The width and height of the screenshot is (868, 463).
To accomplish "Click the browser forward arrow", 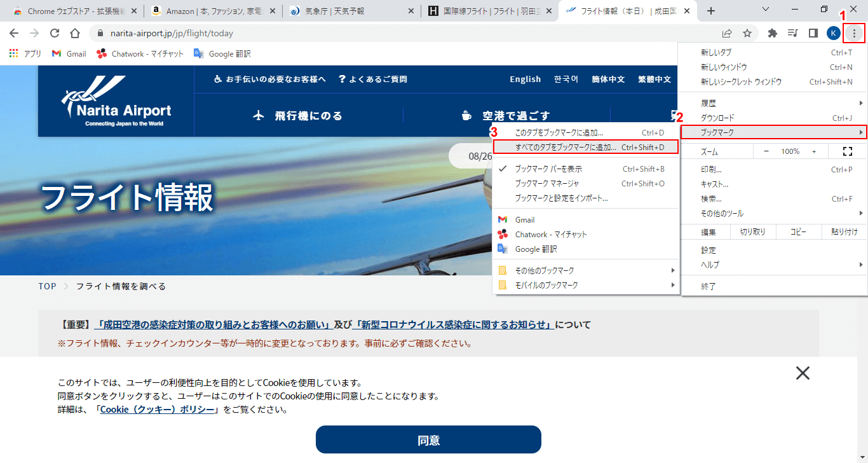I will [x=34, y=33].
